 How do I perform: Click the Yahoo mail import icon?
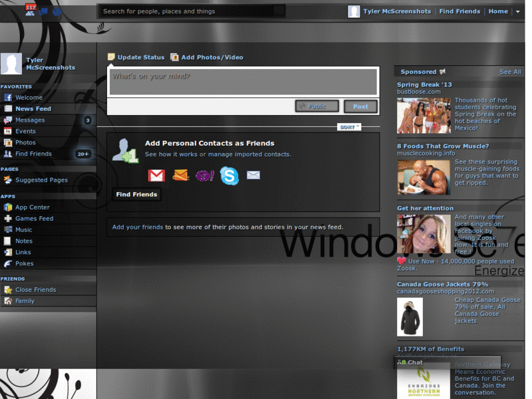[x=205, y=176]
